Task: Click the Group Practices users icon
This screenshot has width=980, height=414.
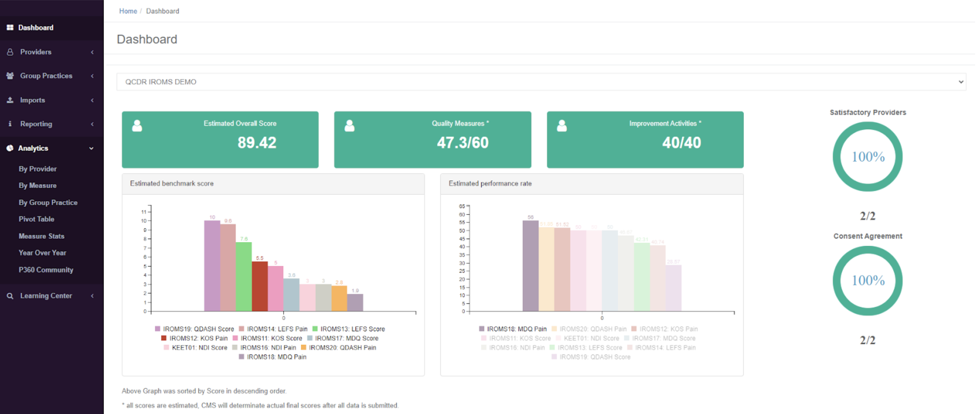Action: pos(10,76)
